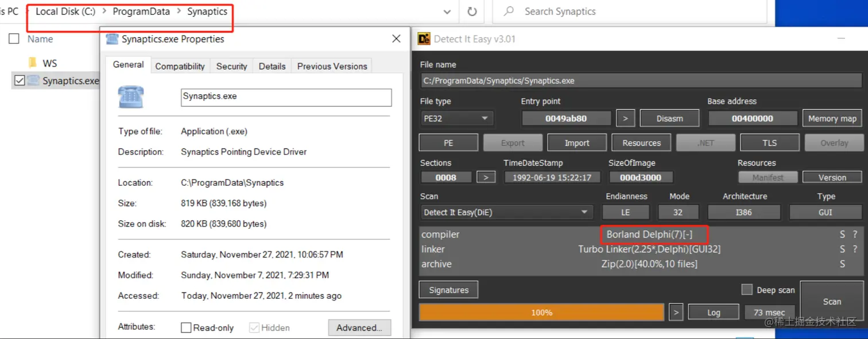Toggle the Hidden attribute checkbox
The image size is (868, 339).
coord(254,328)
